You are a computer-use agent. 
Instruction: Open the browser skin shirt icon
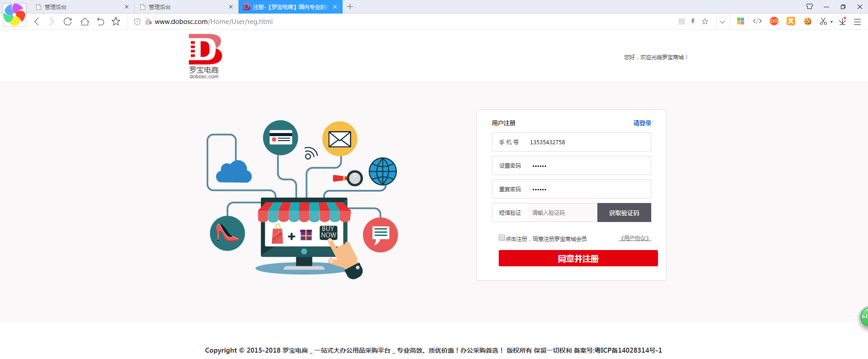810,7
